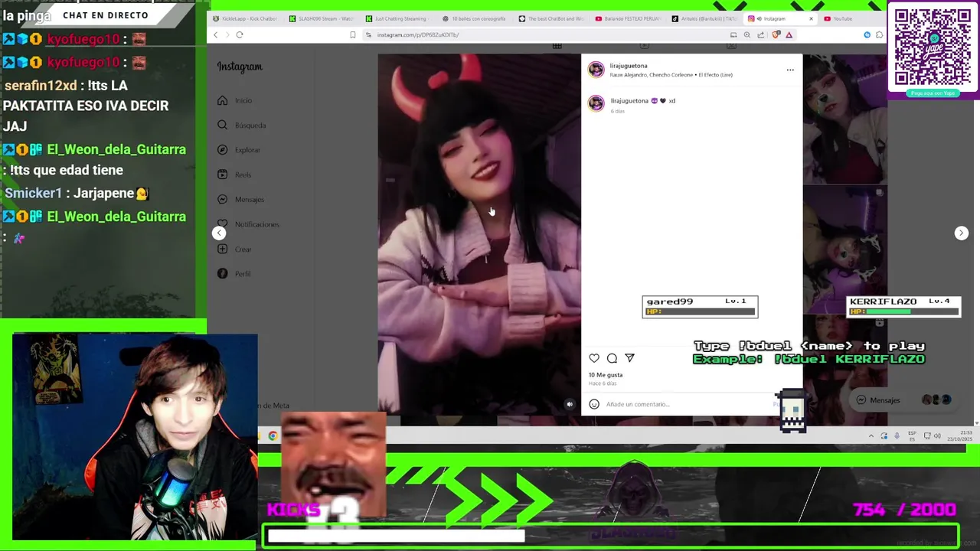Close the Instagram browser tab
The height and width of the screenshot is (551, 980).
(811, 18)
